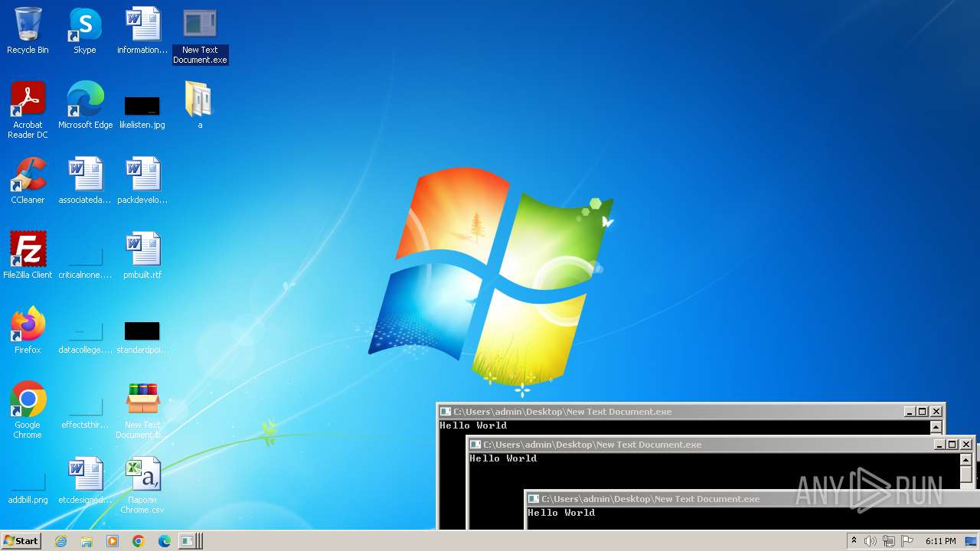This screenshot has height=551, width=980.
Task: Click Hello World text in rearmost console
Action: tap(472, 425)
